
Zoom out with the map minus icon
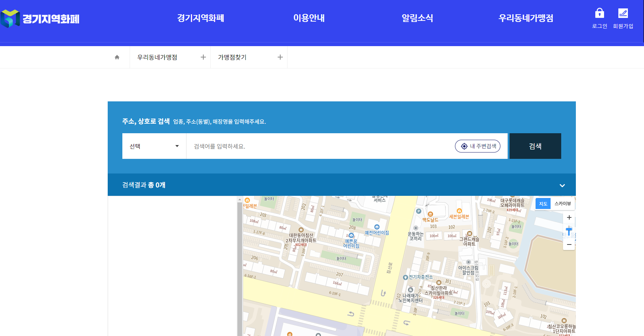(x=569, y=244)
